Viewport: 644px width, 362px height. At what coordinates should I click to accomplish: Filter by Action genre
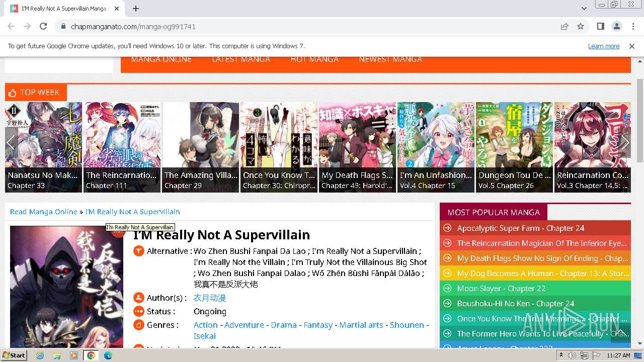click(x=206, y=325)
